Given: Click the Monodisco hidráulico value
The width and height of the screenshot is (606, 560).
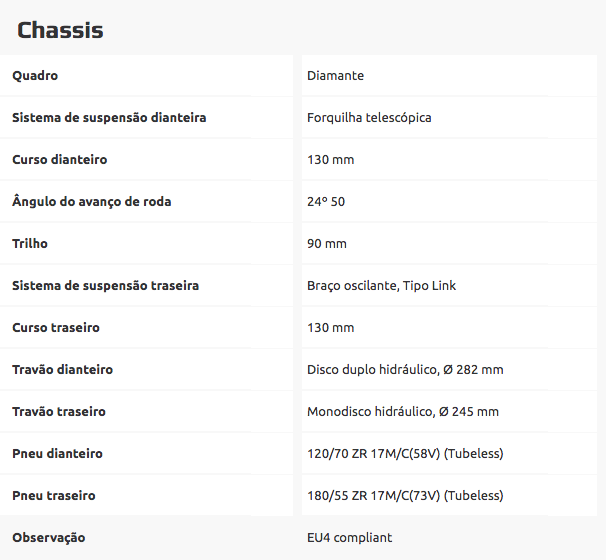Looking at the screenshot, I should coord(402,412).
